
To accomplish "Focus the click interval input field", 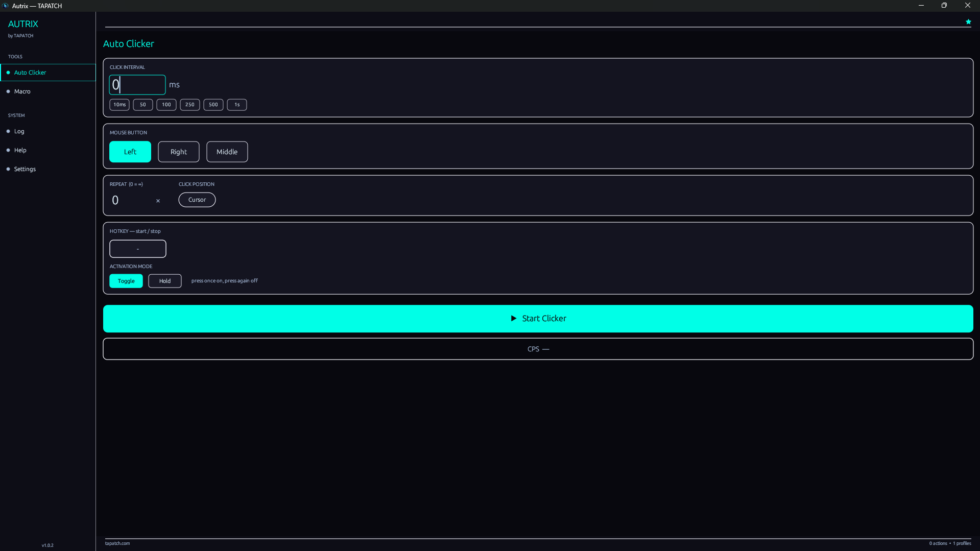I will [137, 85].
